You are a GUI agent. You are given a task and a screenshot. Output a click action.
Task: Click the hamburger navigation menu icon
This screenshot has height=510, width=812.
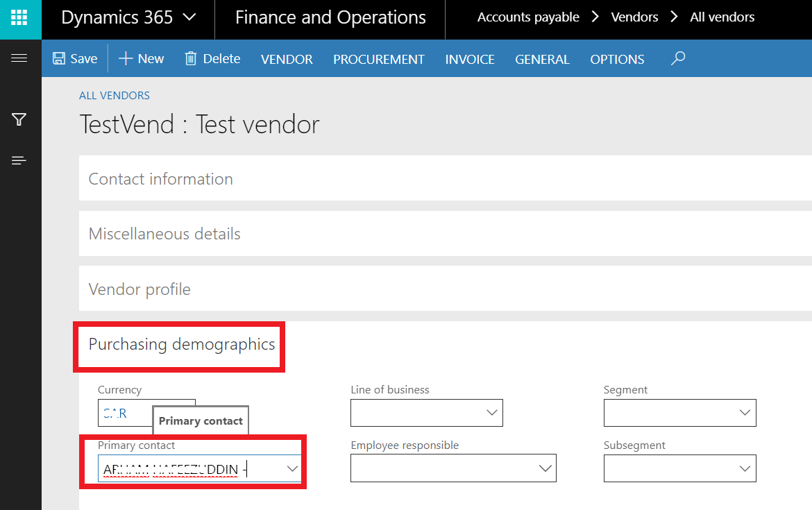[x=20, y=58]
